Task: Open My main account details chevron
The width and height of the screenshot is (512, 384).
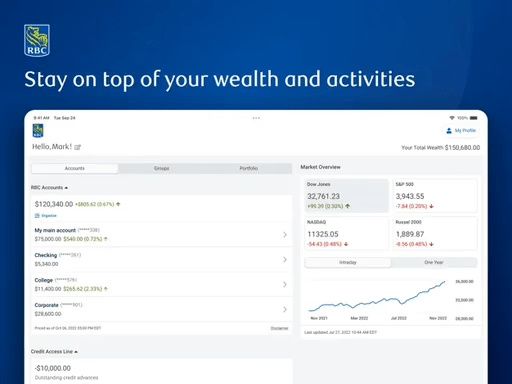Action: pos(285,235)
